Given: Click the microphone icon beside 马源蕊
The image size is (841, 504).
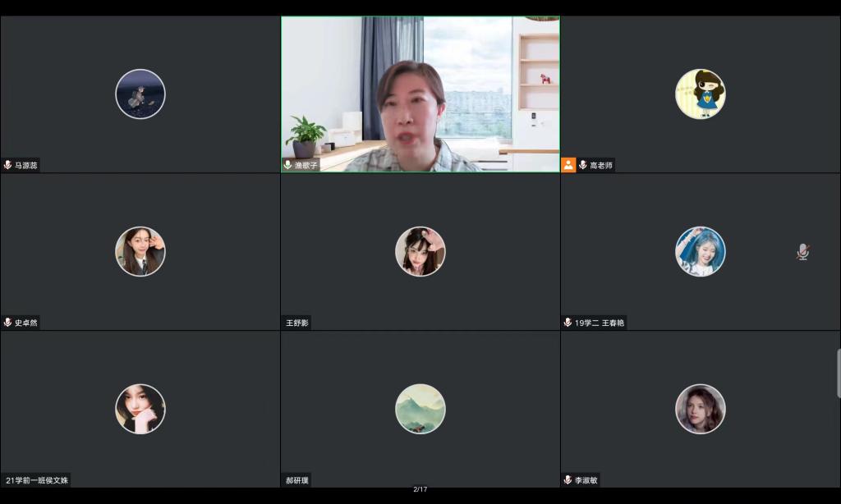Looking at the screenshot, I should click(8, 165).
